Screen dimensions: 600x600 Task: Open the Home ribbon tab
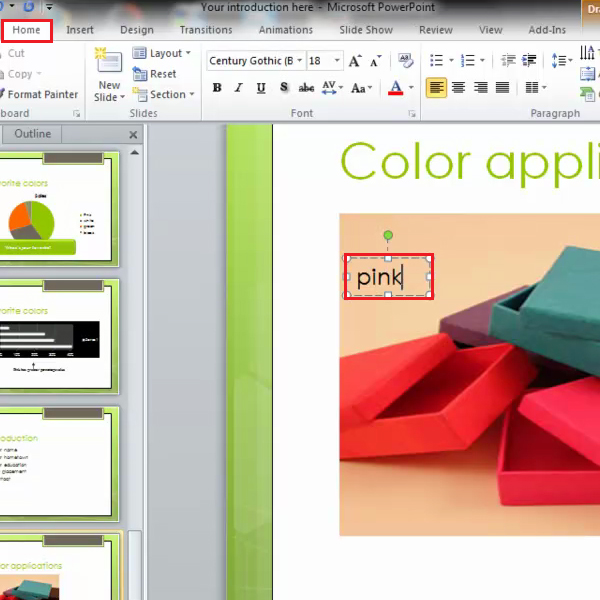(26, 30)
